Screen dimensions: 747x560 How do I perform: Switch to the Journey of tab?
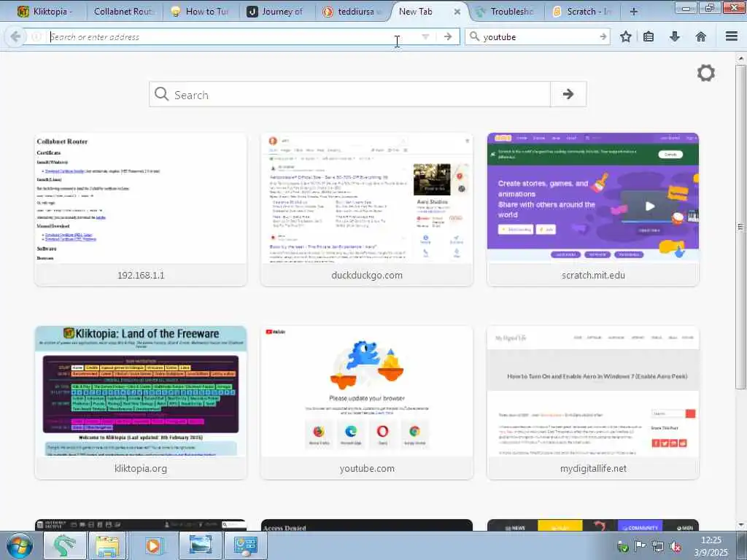pos(277,12)
